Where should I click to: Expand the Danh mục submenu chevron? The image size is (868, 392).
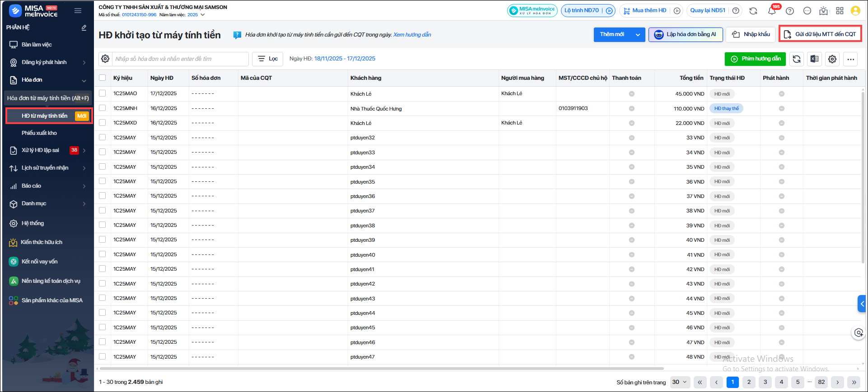tap(84, 203)
